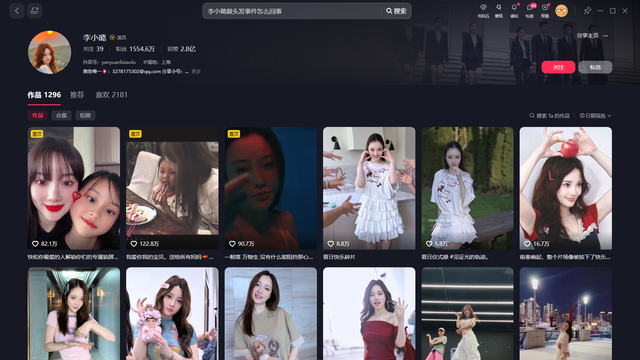The image size is (640, 360).
Task: Click the magnifier 搜索 search button
Action: [x=396, y=11]
